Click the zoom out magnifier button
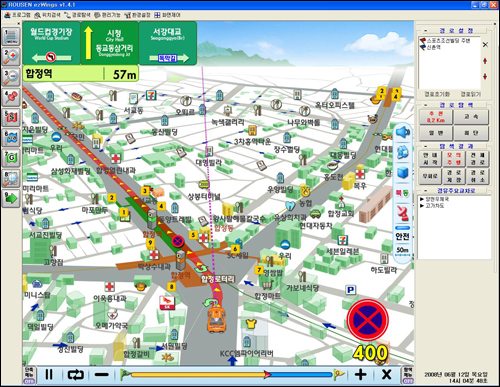Screen dimensions: 500x387 [x=11, y=76]
